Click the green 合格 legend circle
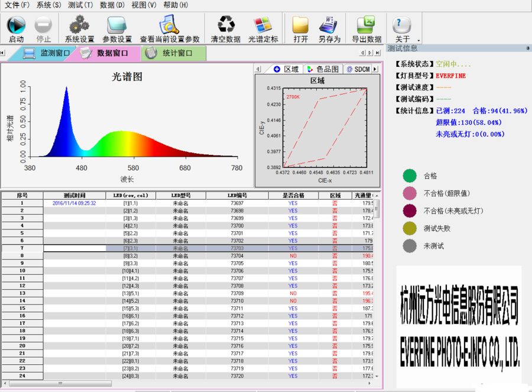The width and height of the screenshot is (532, 392). pos(410,176)
